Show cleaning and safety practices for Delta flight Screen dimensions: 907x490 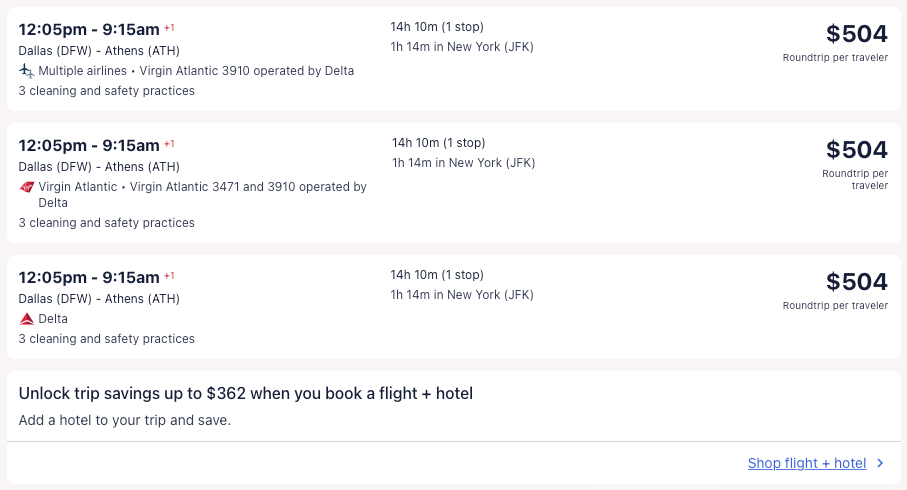point(106,339)
